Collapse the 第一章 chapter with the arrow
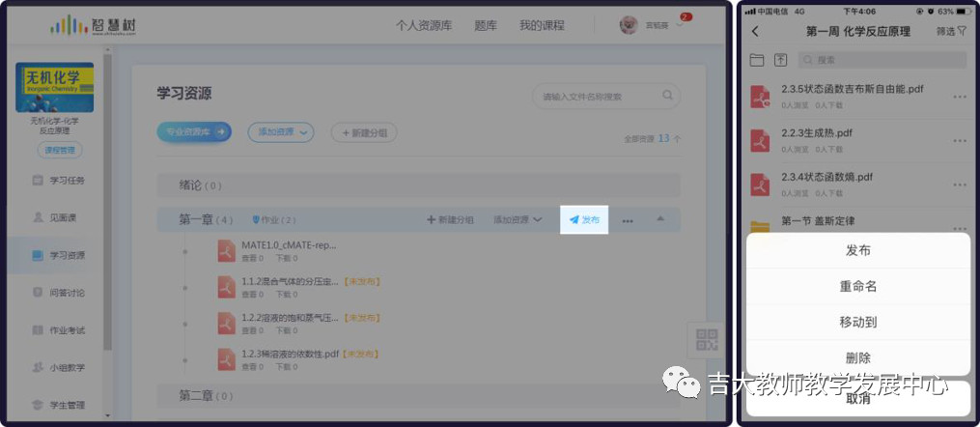 coord(660,219)
